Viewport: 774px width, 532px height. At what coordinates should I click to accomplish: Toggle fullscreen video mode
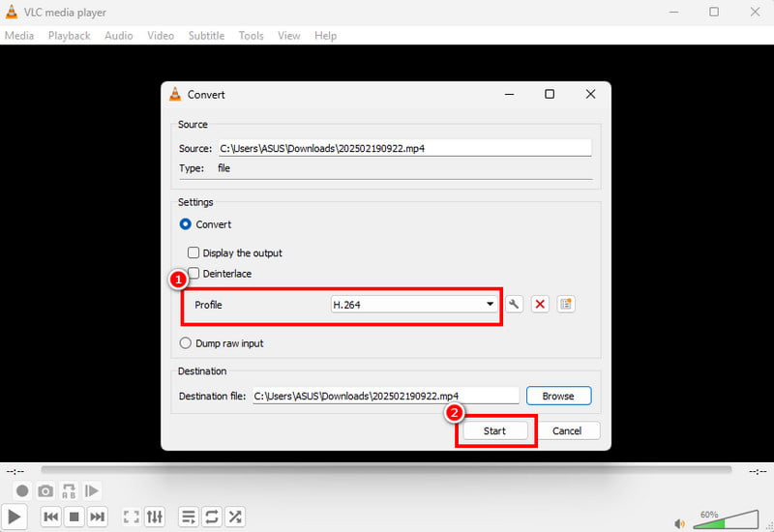(131, 517)
